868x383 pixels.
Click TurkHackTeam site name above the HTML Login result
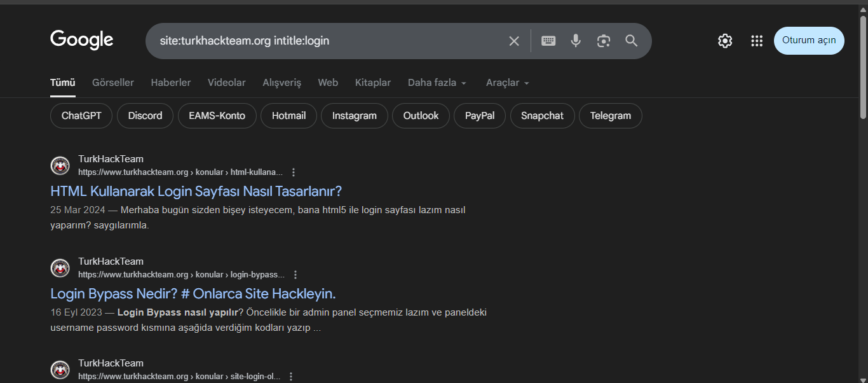tap(111, 159)
